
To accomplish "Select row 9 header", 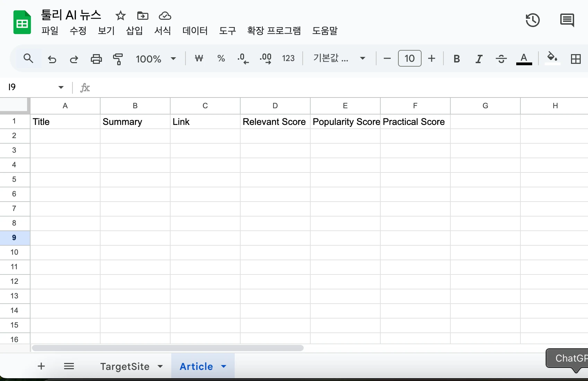I will point(14,238).
